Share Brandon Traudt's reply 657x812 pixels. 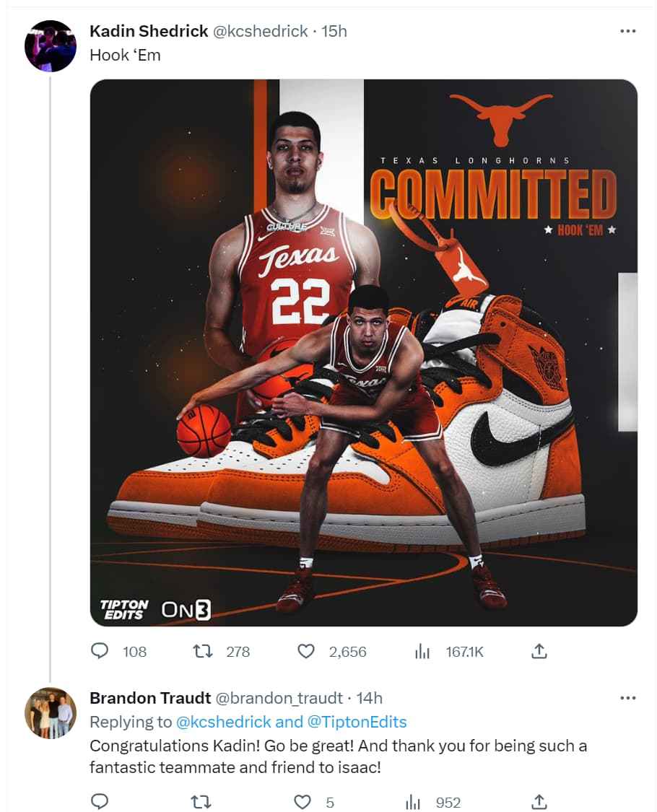pyautogui.click(x=539, y=801)
